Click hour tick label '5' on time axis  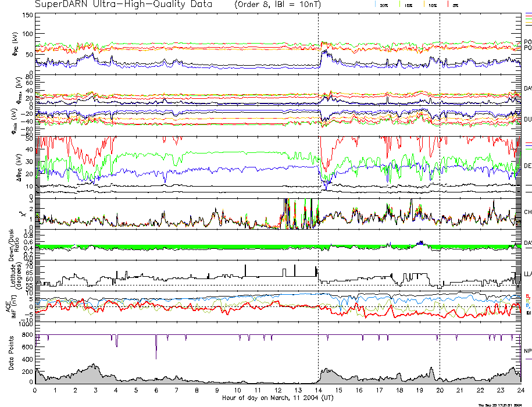coord(136,390)
